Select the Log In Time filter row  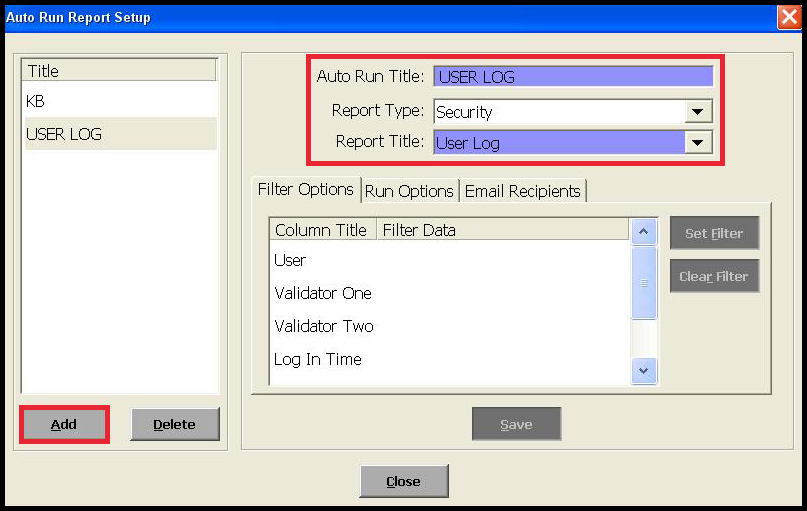coord(318,359)
